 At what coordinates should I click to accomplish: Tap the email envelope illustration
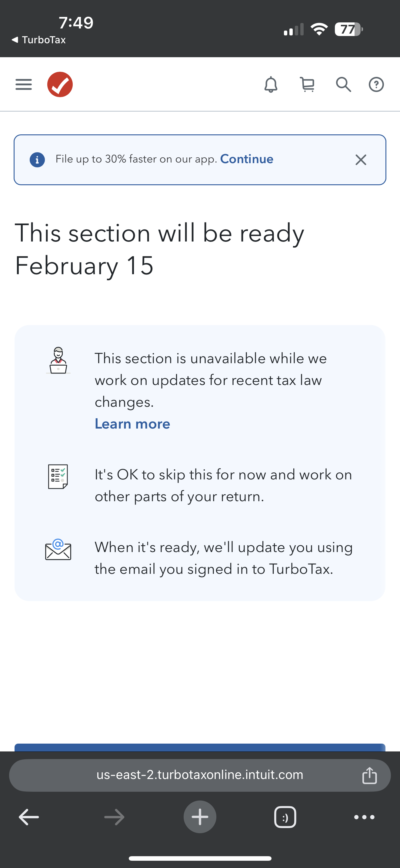(58, 550)
